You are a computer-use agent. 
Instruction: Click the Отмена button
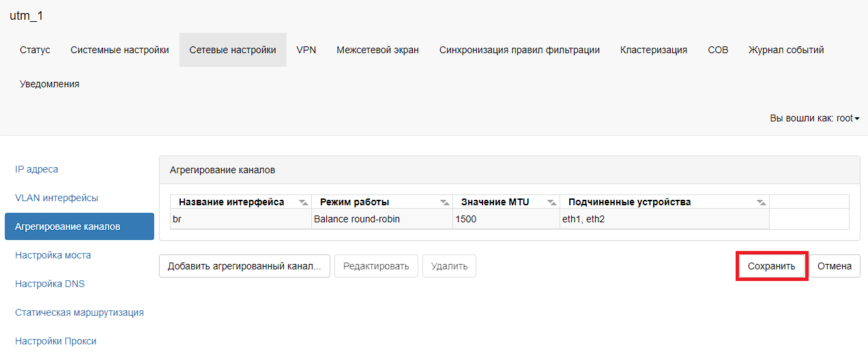(835, 266)
